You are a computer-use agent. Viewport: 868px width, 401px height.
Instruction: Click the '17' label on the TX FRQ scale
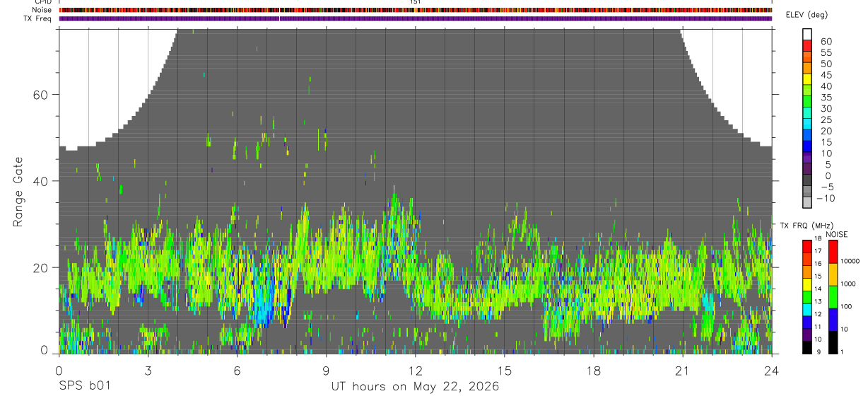pos(817,251)
